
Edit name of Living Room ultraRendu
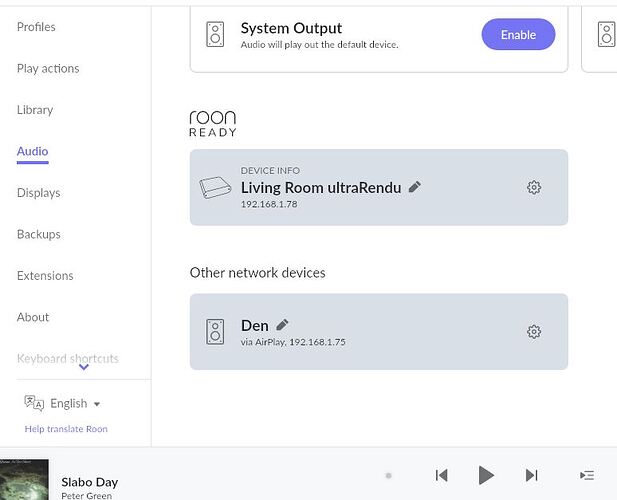(415, 187)
